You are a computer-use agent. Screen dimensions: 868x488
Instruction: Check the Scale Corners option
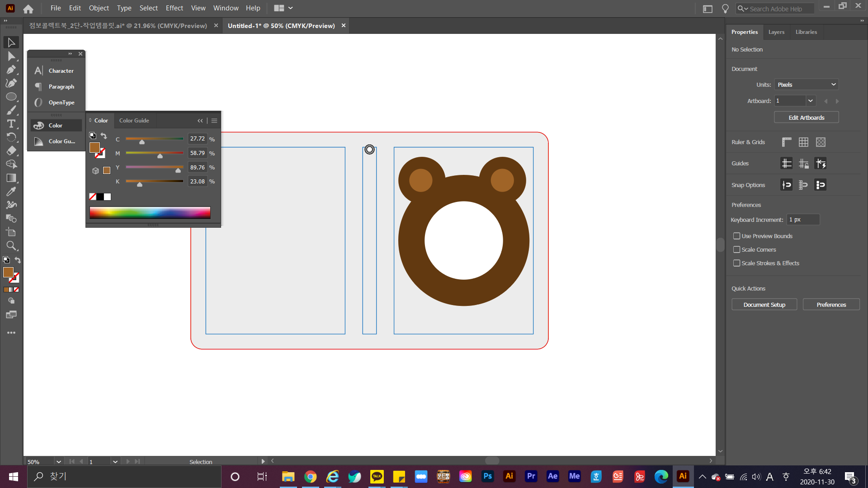[x=737, y=249]
